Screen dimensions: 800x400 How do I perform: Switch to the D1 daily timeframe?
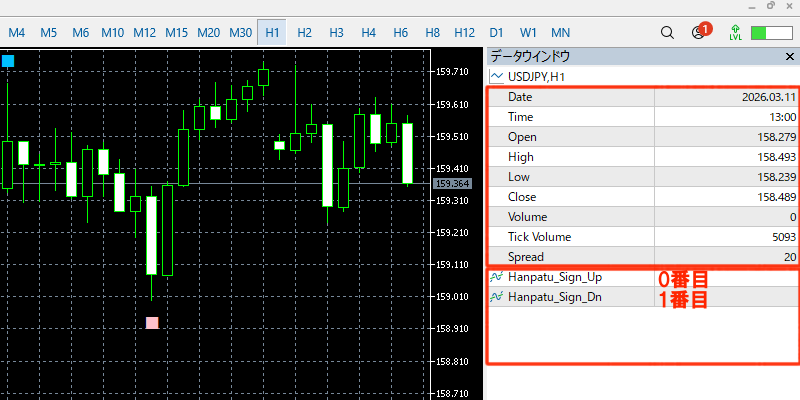coord(496,33)
